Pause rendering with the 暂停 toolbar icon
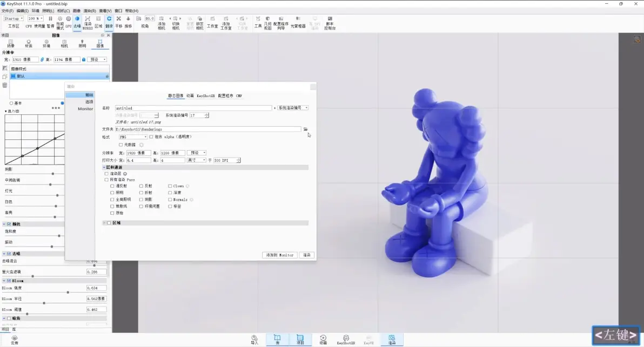644x347 pixels. tap(50, 22)
